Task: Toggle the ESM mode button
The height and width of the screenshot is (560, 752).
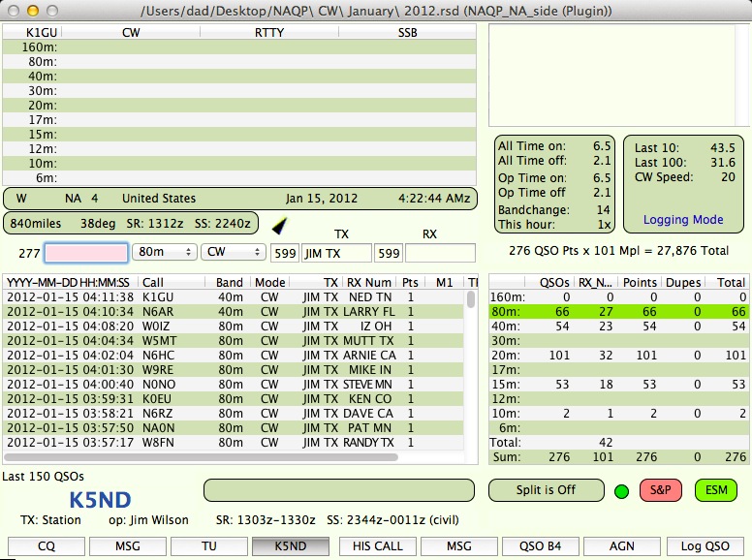Action: click(x=716, y=490)
